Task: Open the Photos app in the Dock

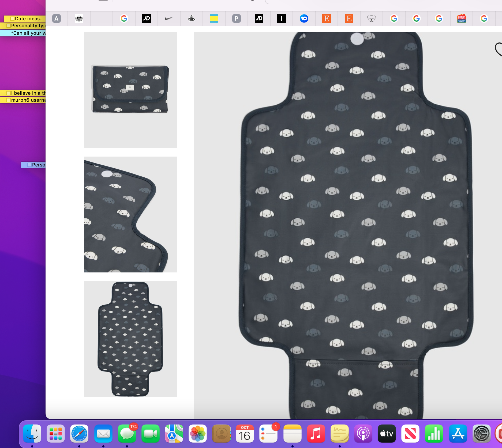Action: 198,434
